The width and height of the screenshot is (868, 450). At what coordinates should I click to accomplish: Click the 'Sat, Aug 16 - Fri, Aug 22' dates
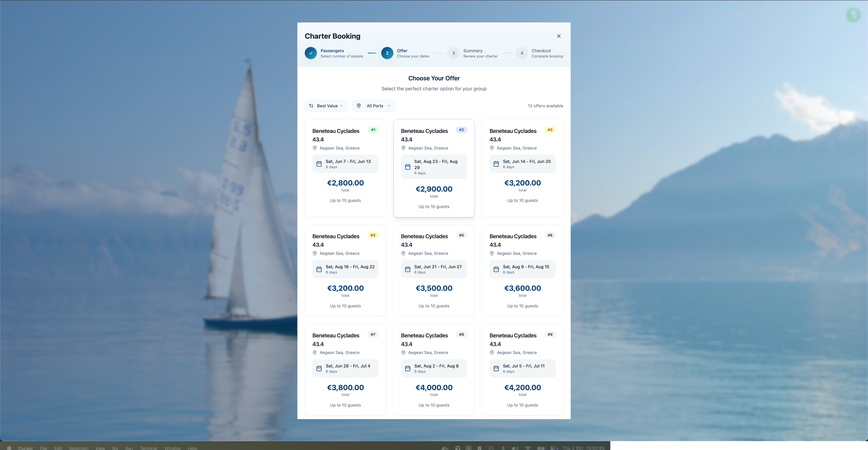point(350,267)
